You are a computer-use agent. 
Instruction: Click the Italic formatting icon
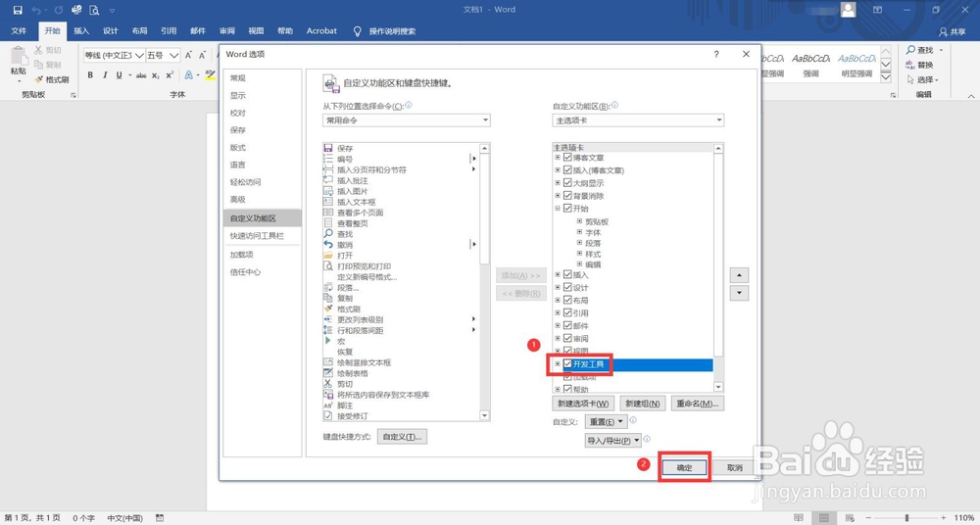point(105,75)
